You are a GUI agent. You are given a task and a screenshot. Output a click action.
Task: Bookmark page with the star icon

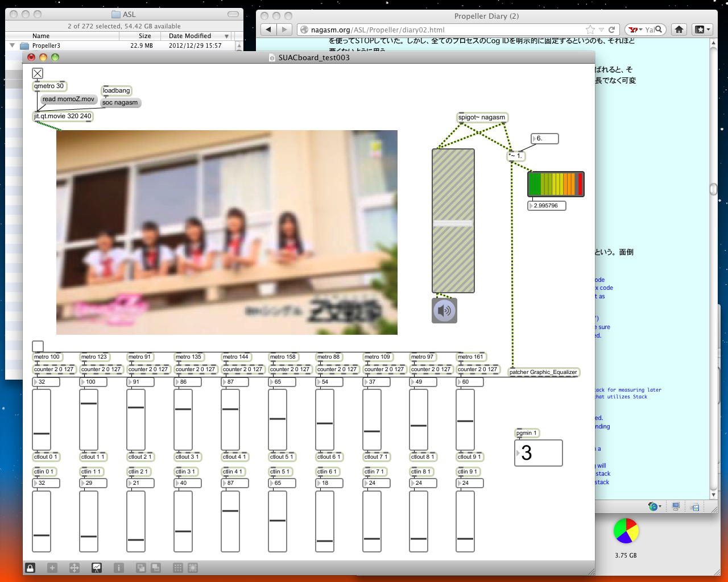tap(590, 30)
